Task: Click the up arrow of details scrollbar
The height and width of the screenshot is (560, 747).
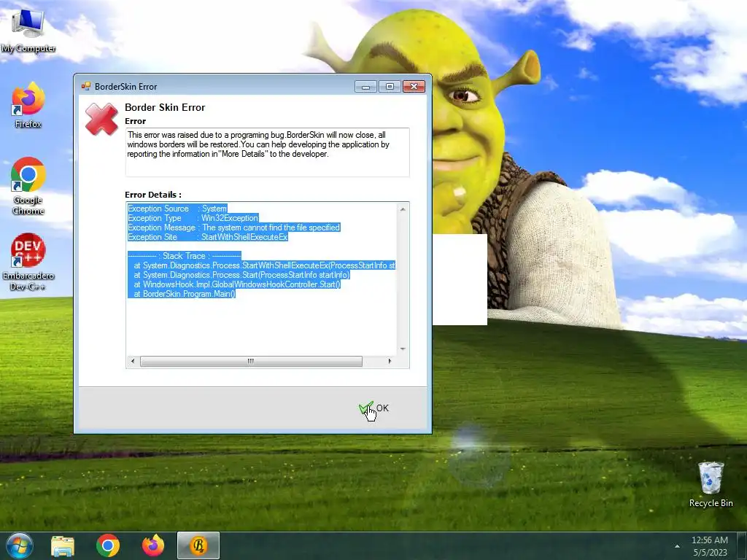Action: [403, 209]
